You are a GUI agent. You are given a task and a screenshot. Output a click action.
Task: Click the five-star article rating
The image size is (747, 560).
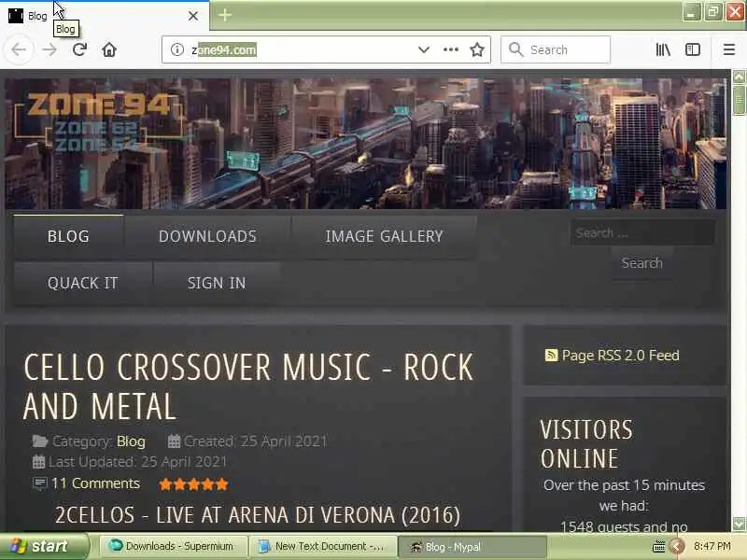click(x=193, y=484)
